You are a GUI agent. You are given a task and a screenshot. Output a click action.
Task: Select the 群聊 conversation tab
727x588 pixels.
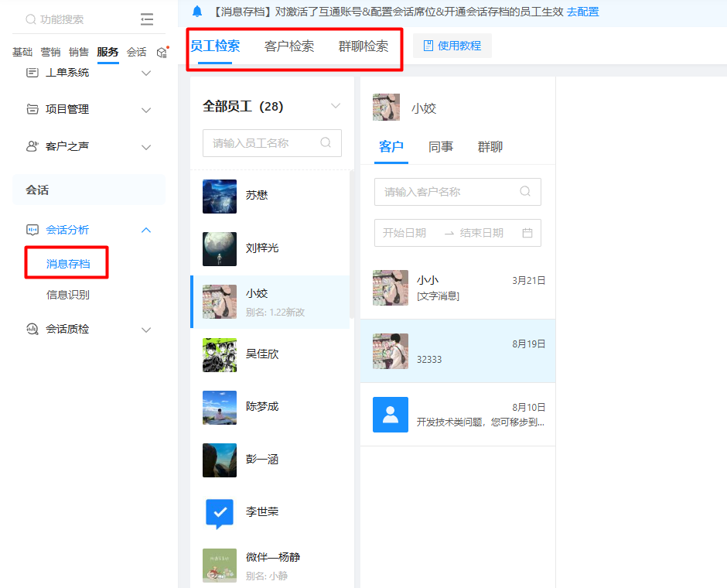coord(490,147)
